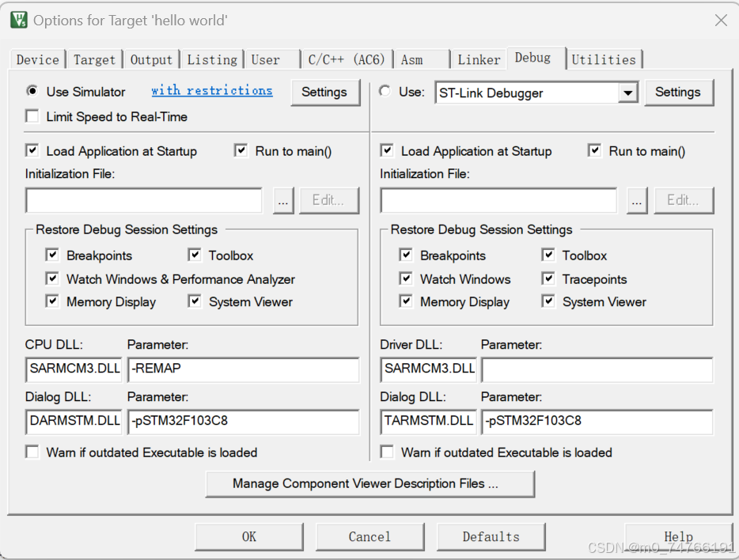Toggle simulator Breakpoints checkbox
The image size is (739, 560).
click(x=52, y=255)
